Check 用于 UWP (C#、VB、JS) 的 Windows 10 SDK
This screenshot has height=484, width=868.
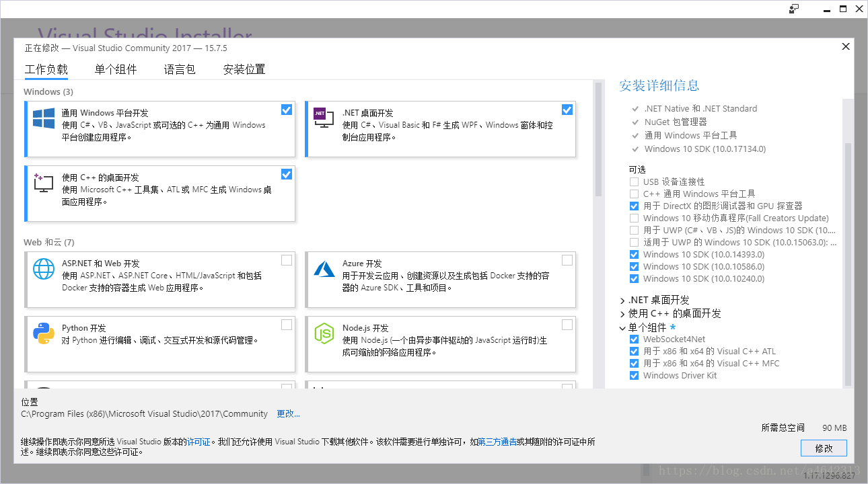pyautogui.click(x=634, y=230)
